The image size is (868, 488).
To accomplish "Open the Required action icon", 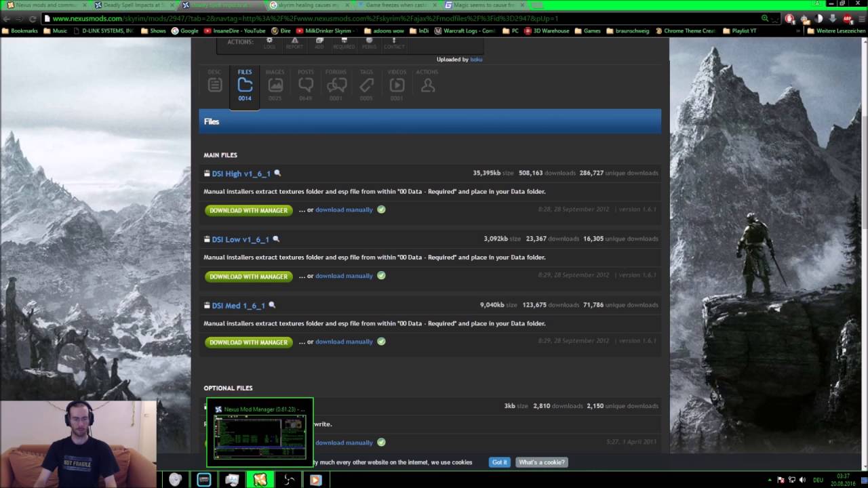I will coord(344,43).
